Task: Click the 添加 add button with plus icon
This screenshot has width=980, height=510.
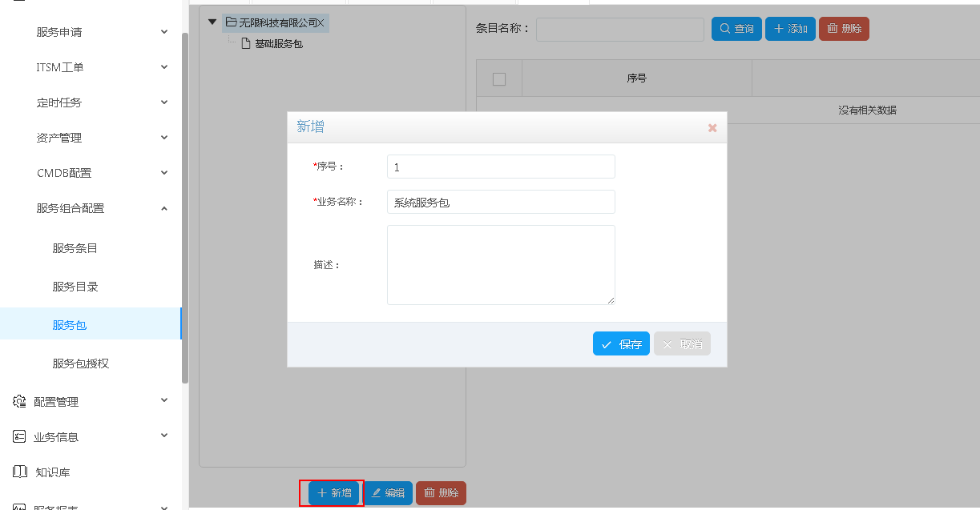Action: (790, 29)
